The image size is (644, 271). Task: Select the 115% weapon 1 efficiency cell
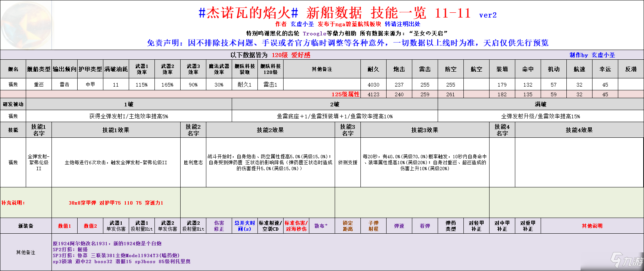[x=142, y=84]
